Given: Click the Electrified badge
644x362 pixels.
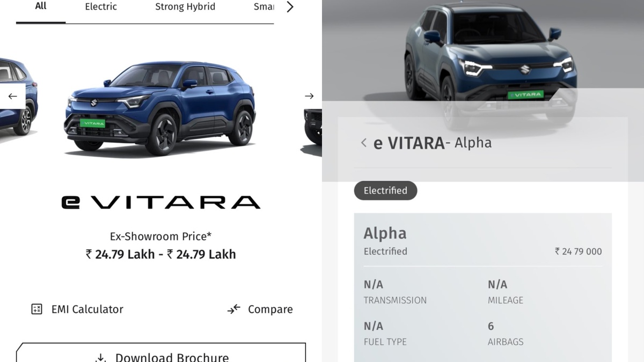Looking at the screenshot, I should tap(385, 190).
